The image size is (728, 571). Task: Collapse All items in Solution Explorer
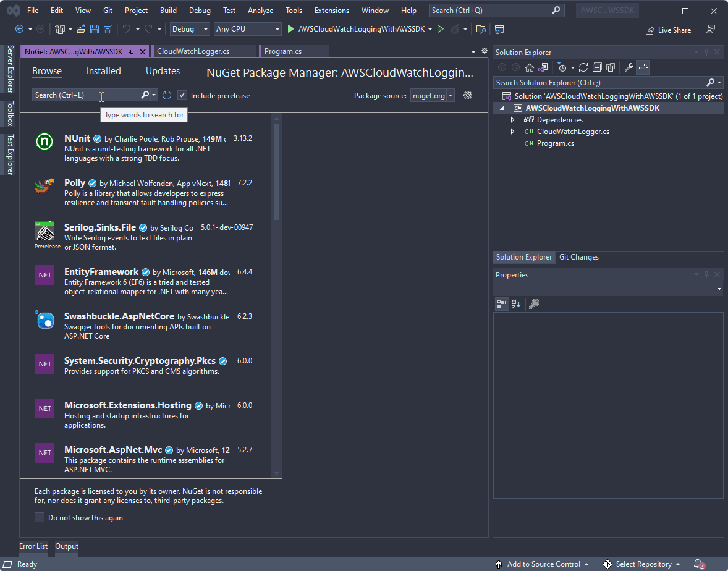pyautogui.click(x=597, y=67)
